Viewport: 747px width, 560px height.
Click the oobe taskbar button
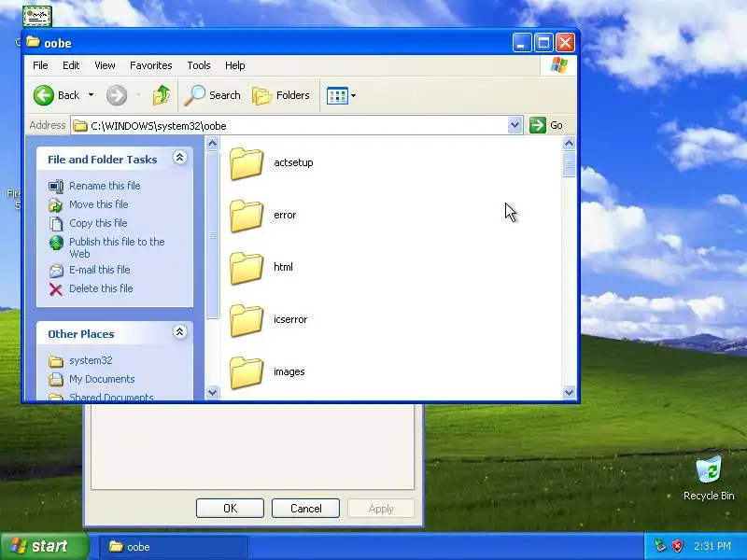click(174, 547)
